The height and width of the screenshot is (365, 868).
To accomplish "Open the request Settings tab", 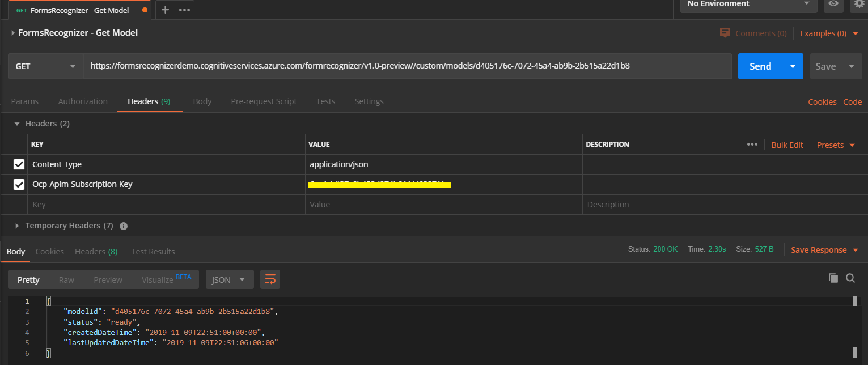I will tap(369, 101).
